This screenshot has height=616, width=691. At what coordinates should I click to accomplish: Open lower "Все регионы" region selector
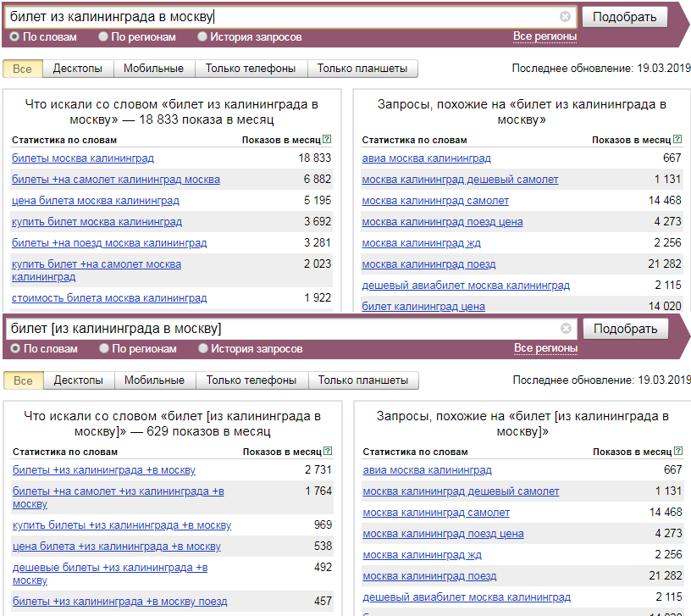click(545, 348)
